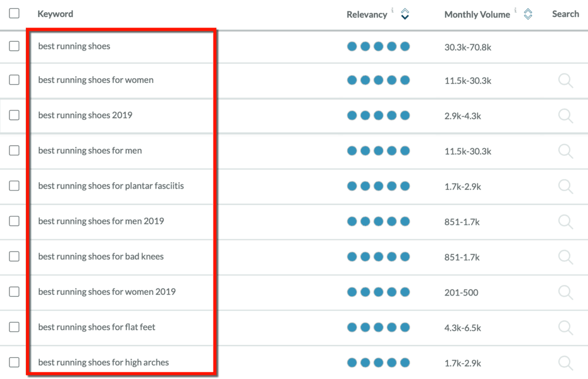The width and height of the screenshot is (588, 379).
Task: Check the select-all checkbox in the header row
Action: click(14, 13)
